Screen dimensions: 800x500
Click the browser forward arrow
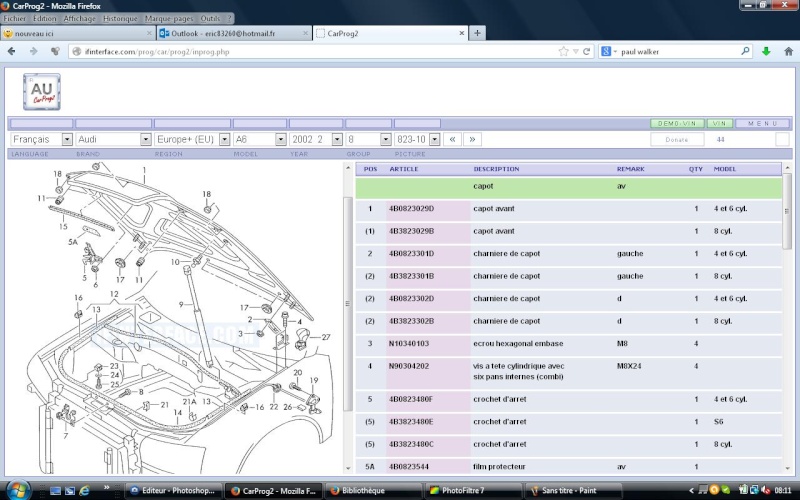coord(34,52)
